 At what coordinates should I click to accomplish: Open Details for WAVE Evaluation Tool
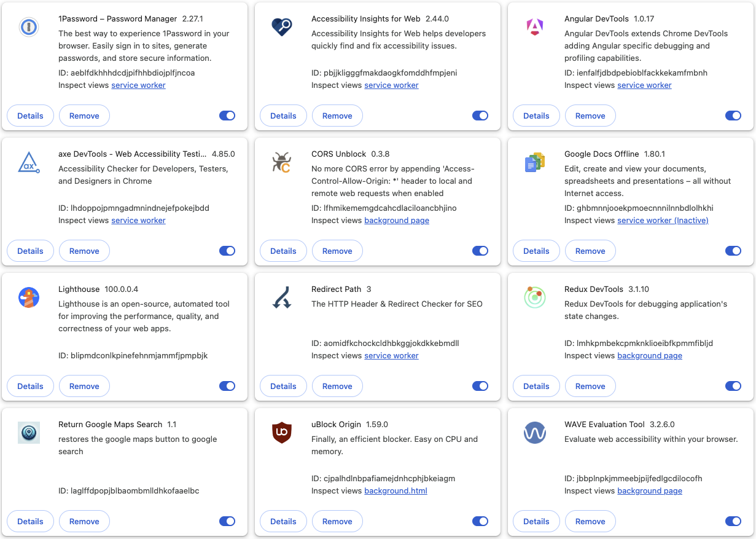click(x=536, y=521)
